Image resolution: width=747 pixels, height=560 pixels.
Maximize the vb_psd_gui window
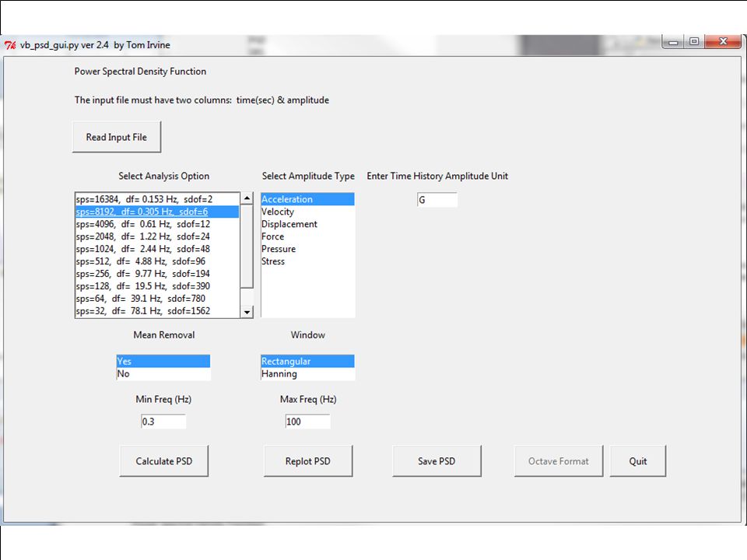point(694,42)
